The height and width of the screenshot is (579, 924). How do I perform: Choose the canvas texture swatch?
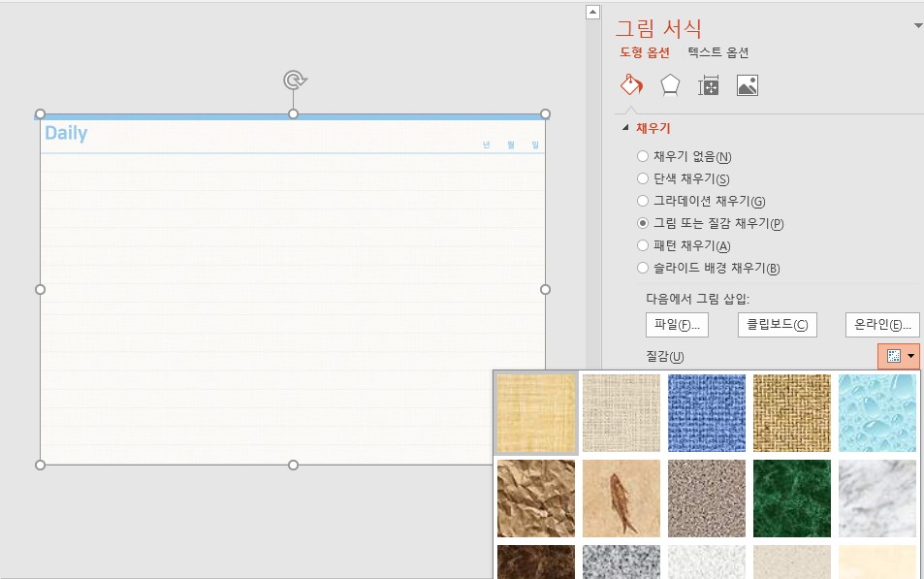tap(621, 413)
